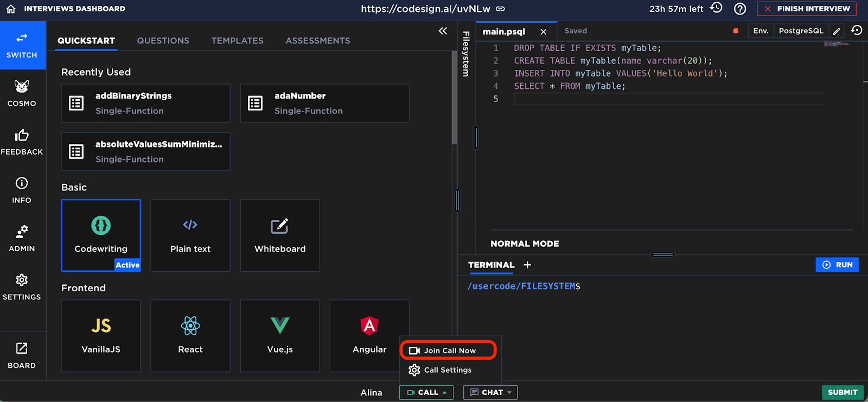Click the help question mark icon
Screen dimensions: 868x402
point(739,9)
